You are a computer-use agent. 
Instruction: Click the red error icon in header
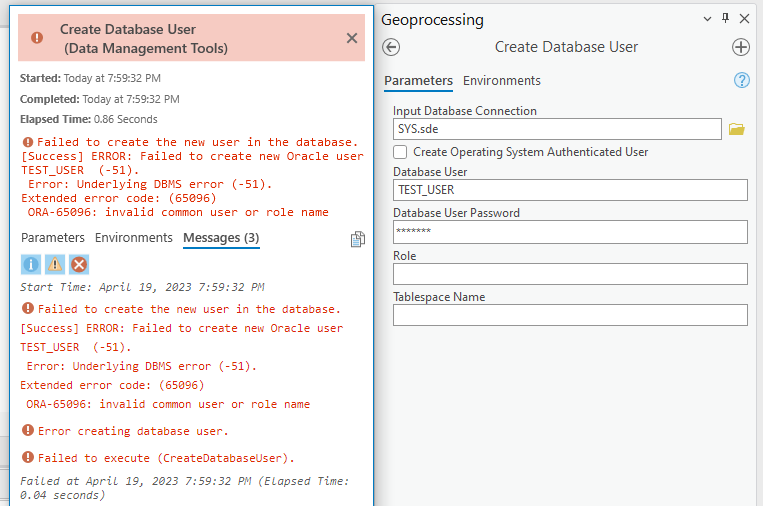click(x=37, y=38)
